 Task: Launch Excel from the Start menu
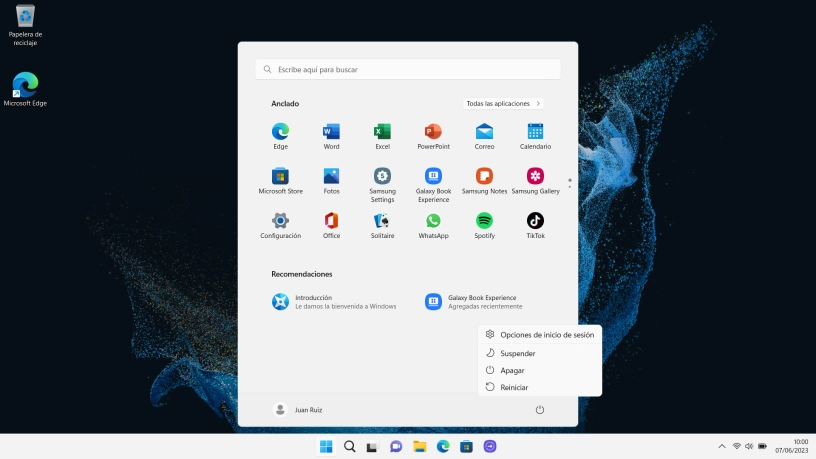click(382, 136)
